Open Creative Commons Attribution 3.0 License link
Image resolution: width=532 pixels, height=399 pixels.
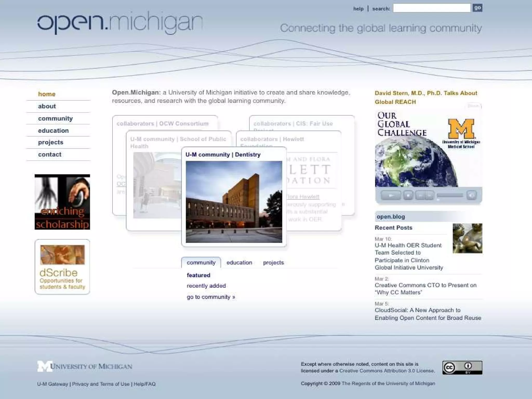(387, 371)
